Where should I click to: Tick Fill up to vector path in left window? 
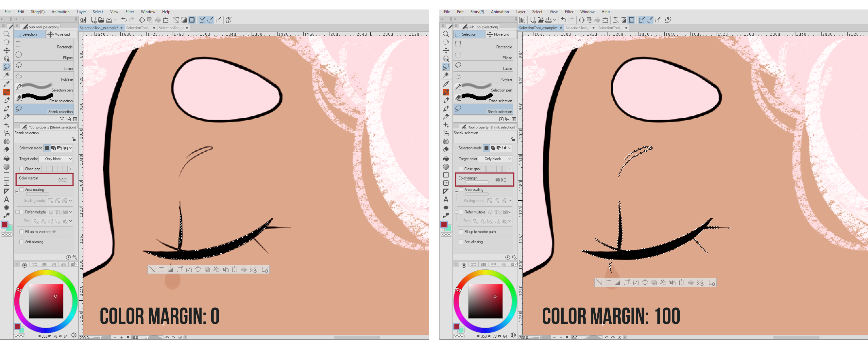coord(22,232)
